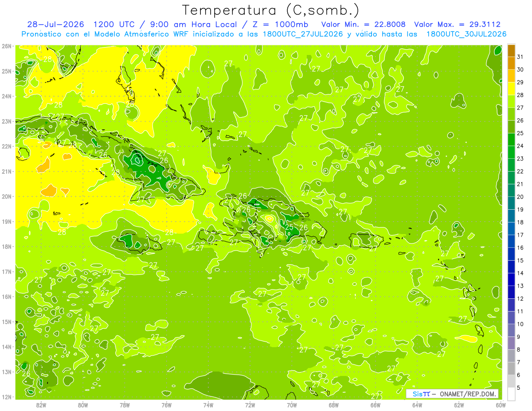Click the "20N" latitude axis label
Viewport: 532px width, 411px height.
[x=7, y=196]
